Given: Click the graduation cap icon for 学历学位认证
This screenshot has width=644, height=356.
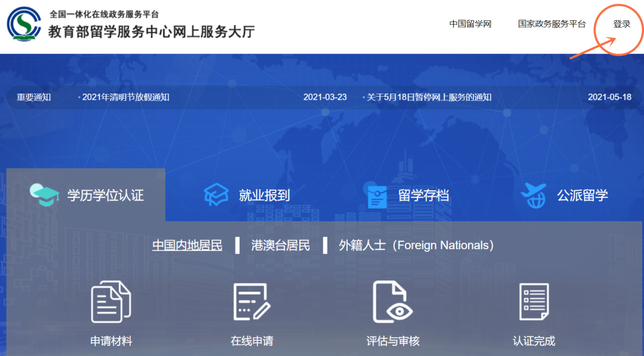Looking at the screenshot, I should coord(45,195).
